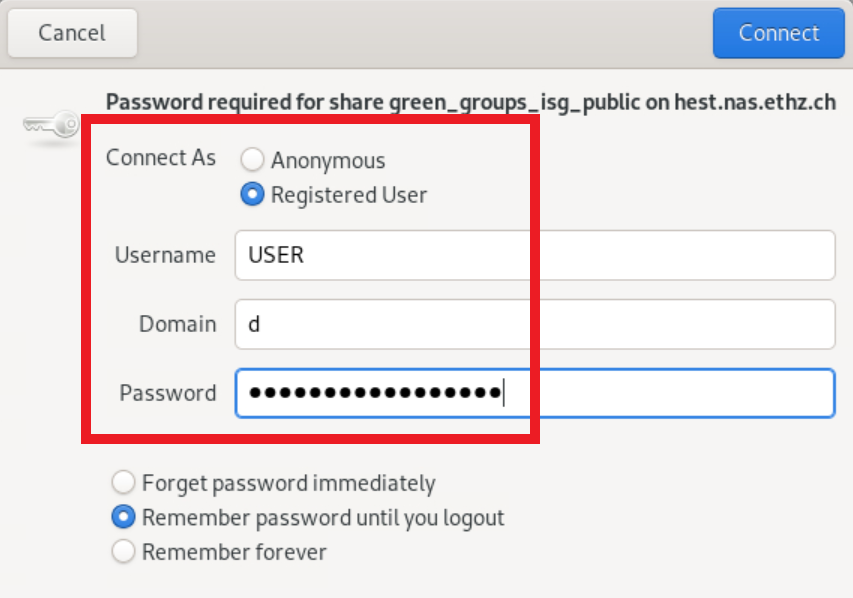Focus the Password entry field
The image size is (853, 598).
pos(535,393)
